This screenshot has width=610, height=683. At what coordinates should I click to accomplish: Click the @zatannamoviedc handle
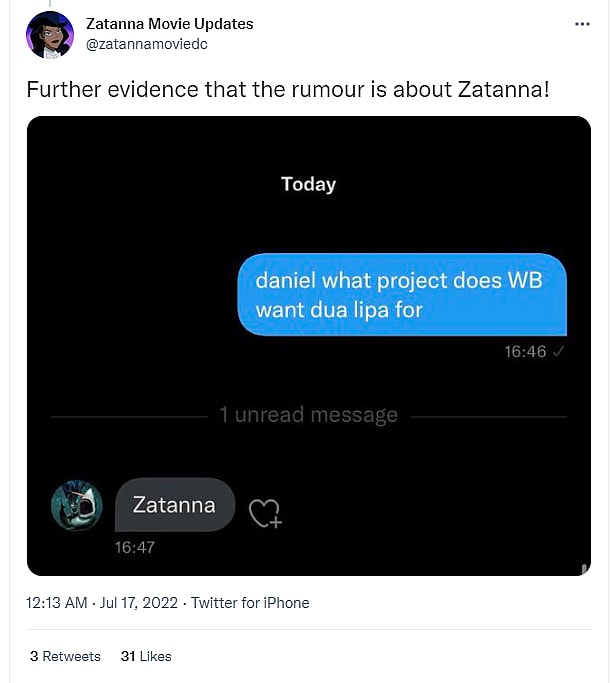[x=146, y=44]
